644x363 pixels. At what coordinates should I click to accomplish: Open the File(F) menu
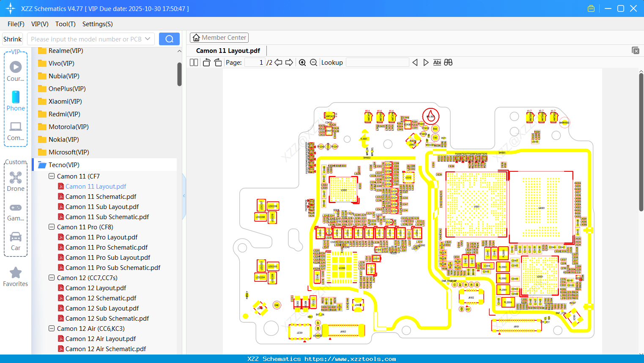[x=16, y=24]
